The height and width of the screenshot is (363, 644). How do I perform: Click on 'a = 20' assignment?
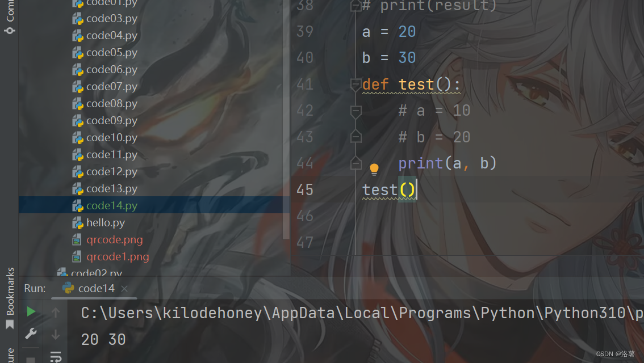click(x=389, y=32)
